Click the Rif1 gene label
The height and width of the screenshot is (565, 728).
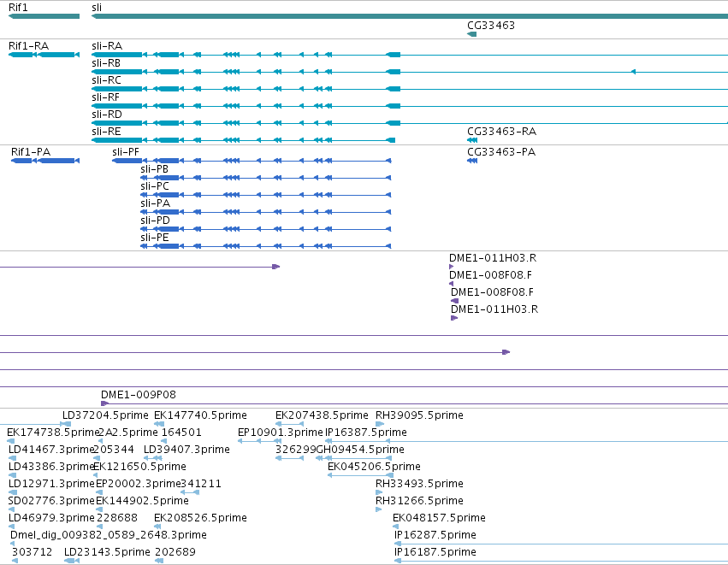pos(18,8)
